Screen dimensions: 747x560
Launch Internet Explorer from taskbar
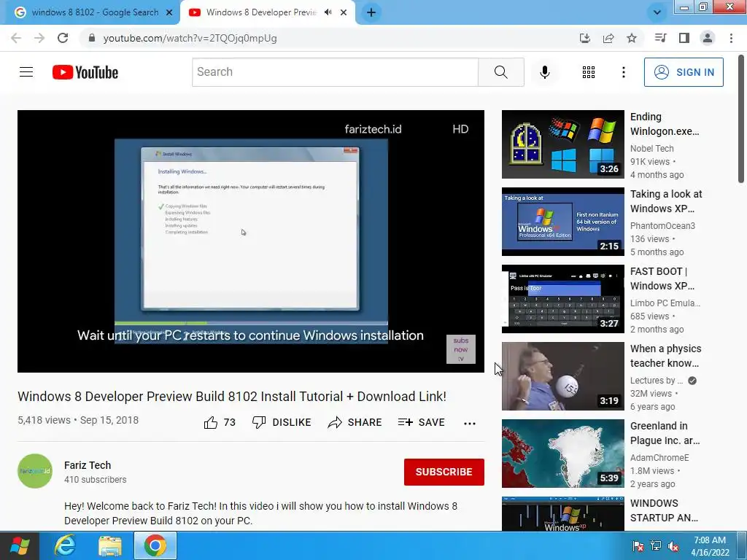(x=65, y=545)
